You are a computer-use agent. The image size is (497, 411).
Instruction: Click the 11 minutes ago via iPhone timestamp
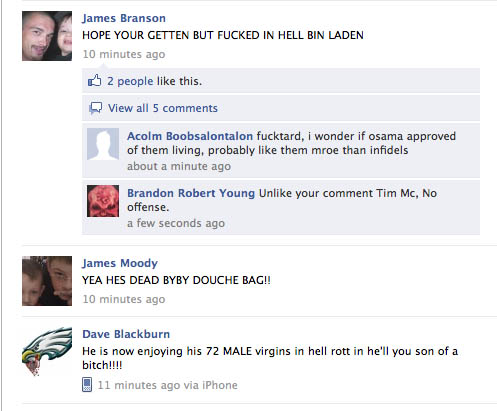[167, 385]
